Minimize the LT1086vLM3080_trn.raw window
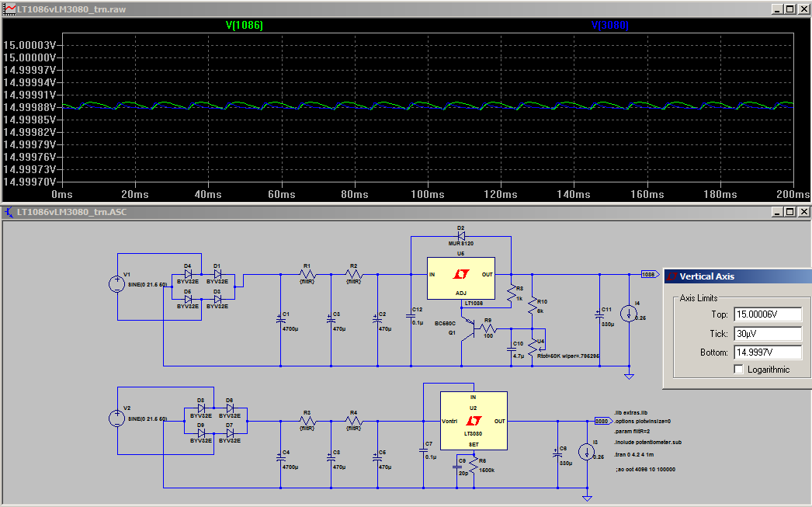The width and height of the screenshot is (812, 507). (x=777, y=9)
